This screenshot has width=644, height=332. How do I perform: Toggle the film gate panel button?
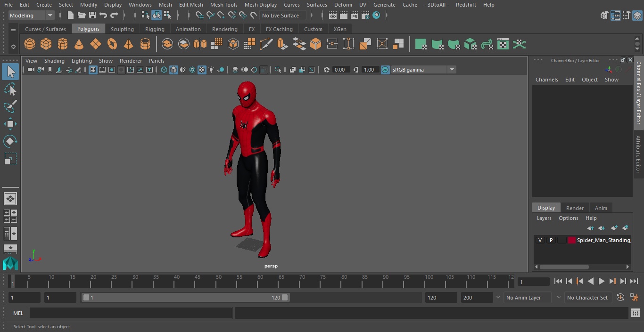[x=102, y=70]
